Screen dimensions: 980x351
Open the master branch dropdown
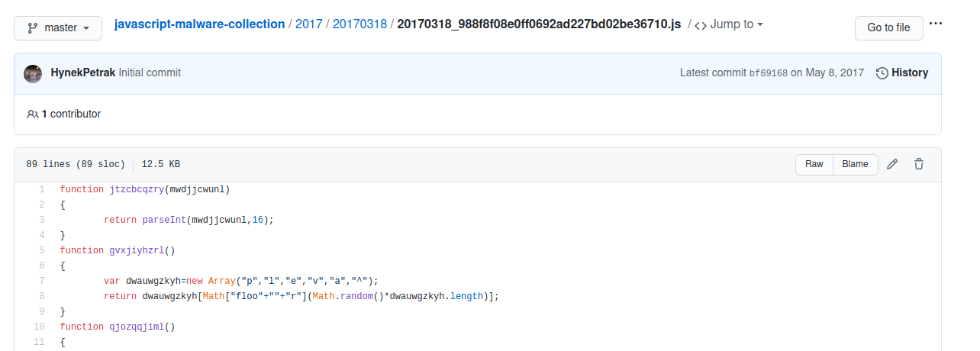(58, 28)
